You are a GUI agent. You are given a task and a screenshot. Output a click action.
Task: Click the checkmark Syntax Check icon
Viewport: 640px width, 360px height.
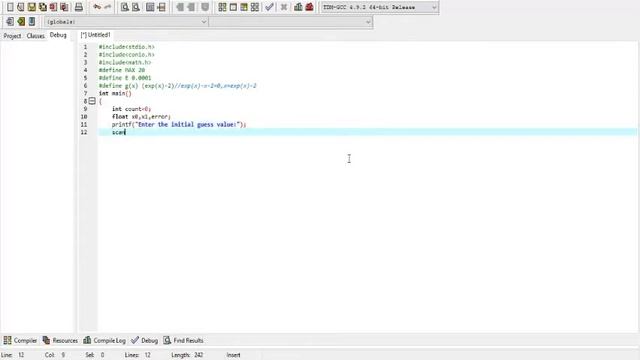[x=269, y=7]
